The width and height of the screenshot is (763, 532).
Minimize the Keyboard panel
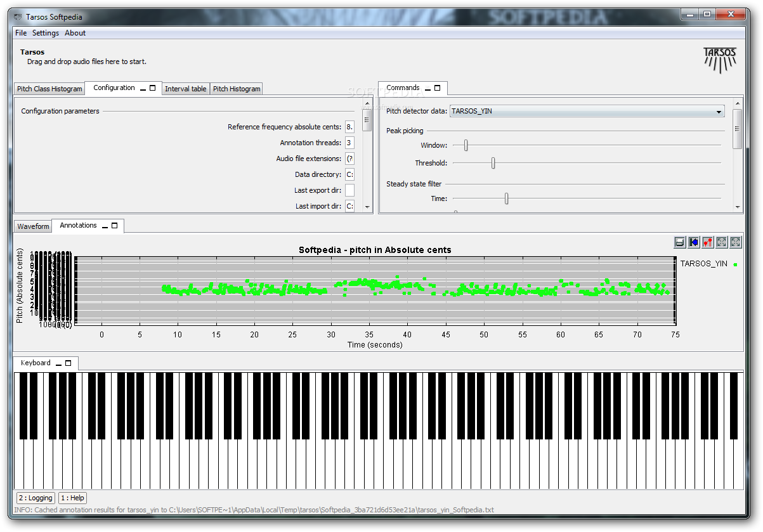[x=59, y=364]
